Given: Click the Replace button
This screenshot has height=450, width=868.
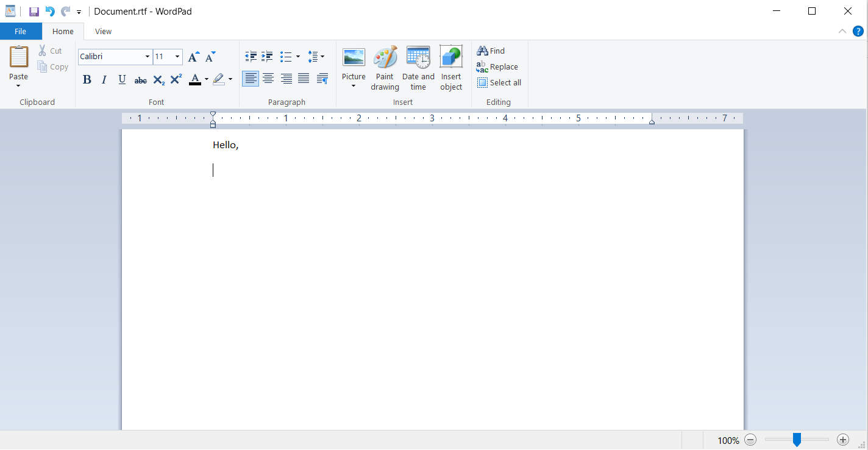Looking at the screenshot, I should point(497,67).
